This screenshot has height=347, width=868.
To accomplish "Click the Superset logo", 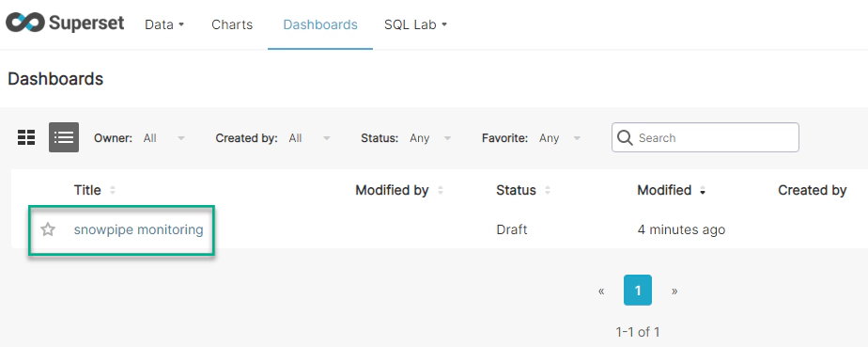I will tap(65, 24).
